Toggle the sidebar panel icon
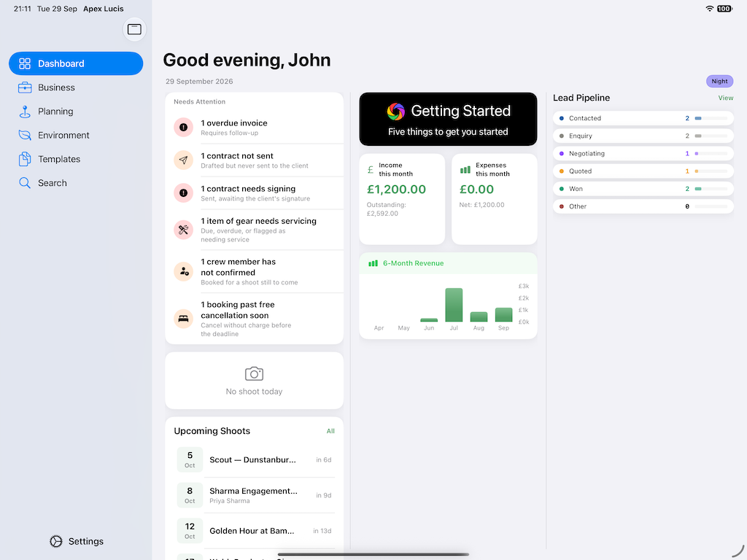747x560 pixels. tap(134, 29)
